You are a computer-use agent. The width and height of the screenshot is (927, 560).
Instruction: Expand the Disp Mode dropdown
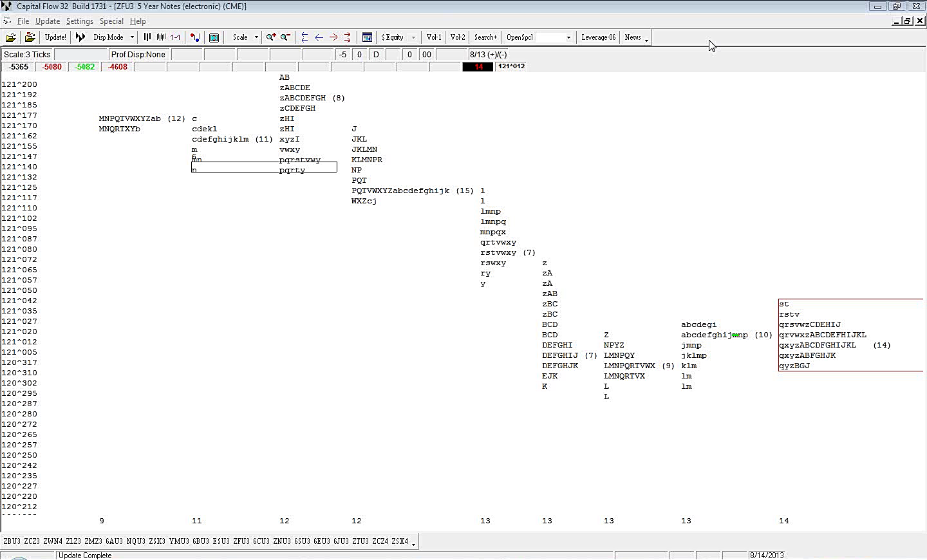132,37
